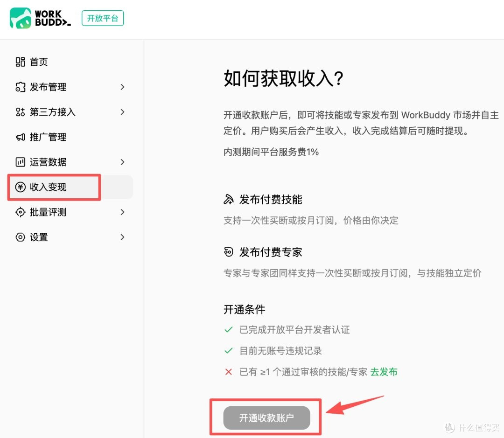Viewport: 504px width, 438px height.
Task: Click the 推广管理 megaphone icon
Action: coord(20,137)
